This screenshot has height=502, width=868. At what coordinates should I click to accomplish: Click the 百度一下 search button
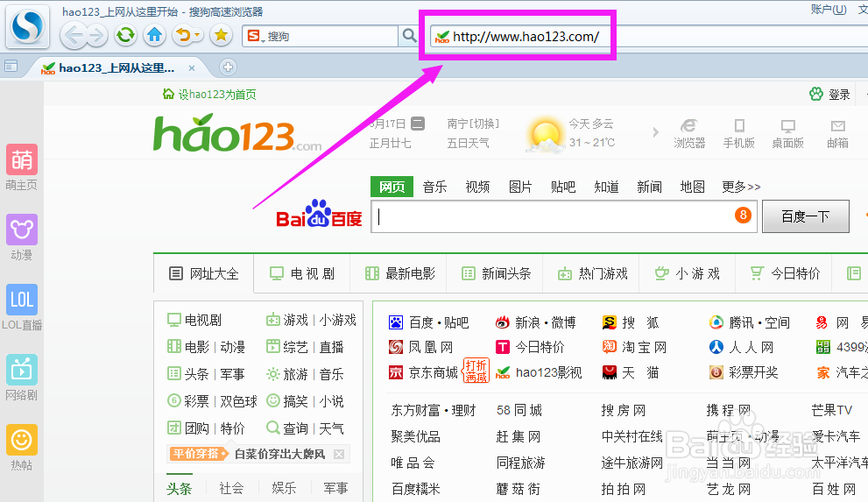point(806,216)
